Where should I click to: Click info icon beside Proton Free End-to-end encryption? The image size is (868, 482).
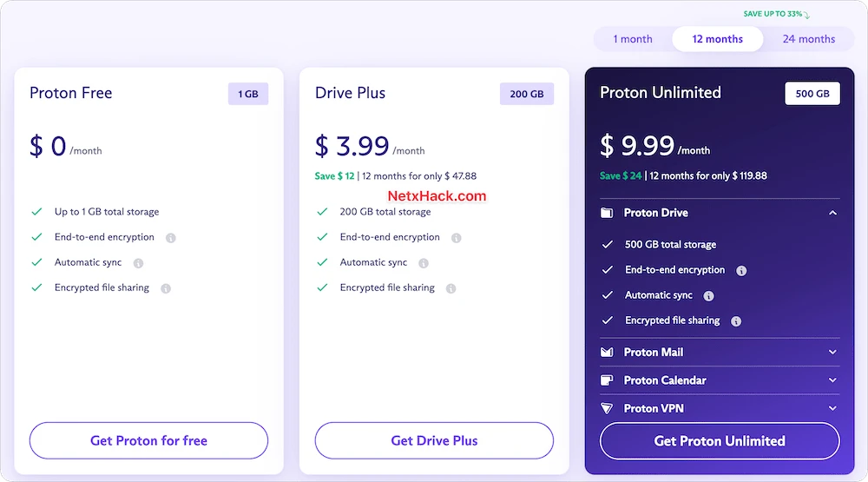point(170,238)
